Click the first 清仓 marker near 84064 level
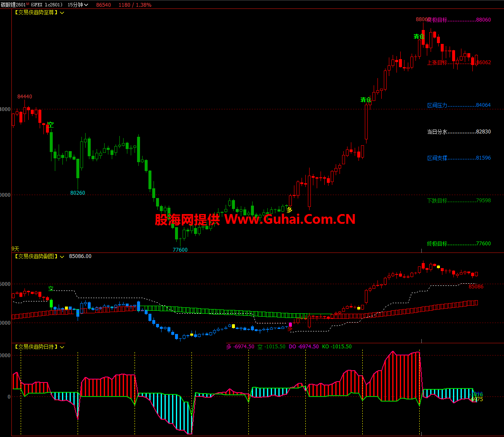This screenshot has width=504, height=437. tap(366, 100)
